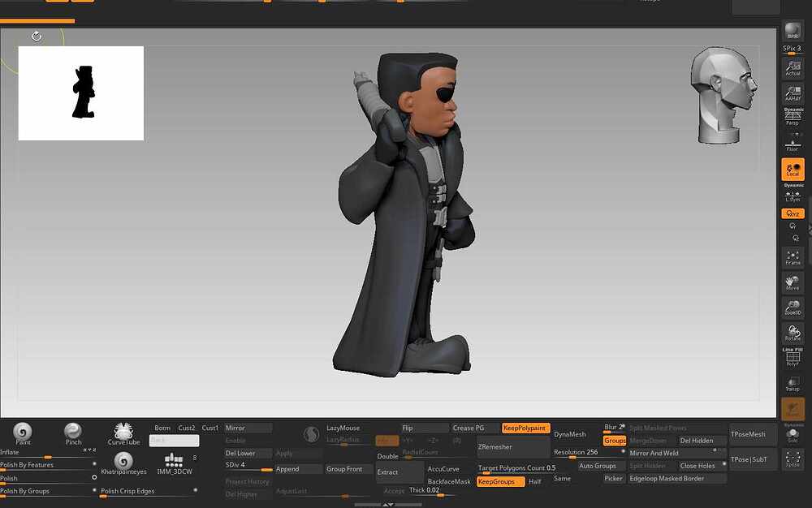Select the Khatripainteyes brush icon
The height and width of the screenshot is (508, 812).
[x=123, y=463]
